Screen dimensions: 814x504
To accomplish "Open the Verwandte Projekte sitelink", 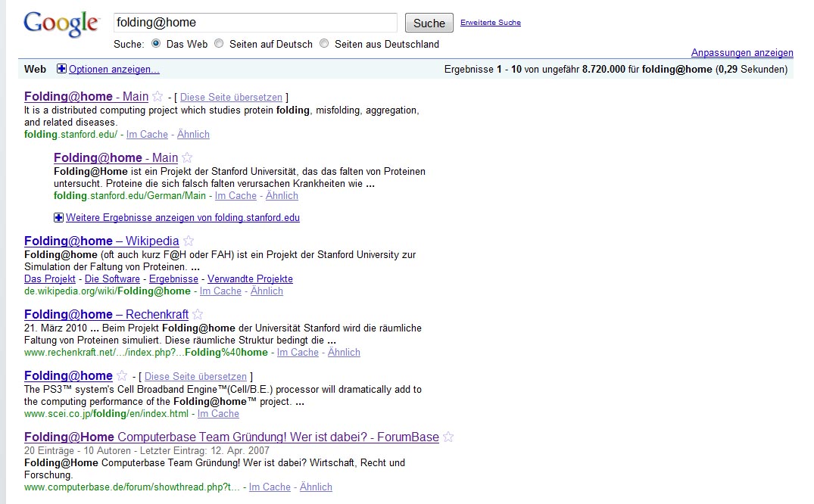I will coord(250,278).
